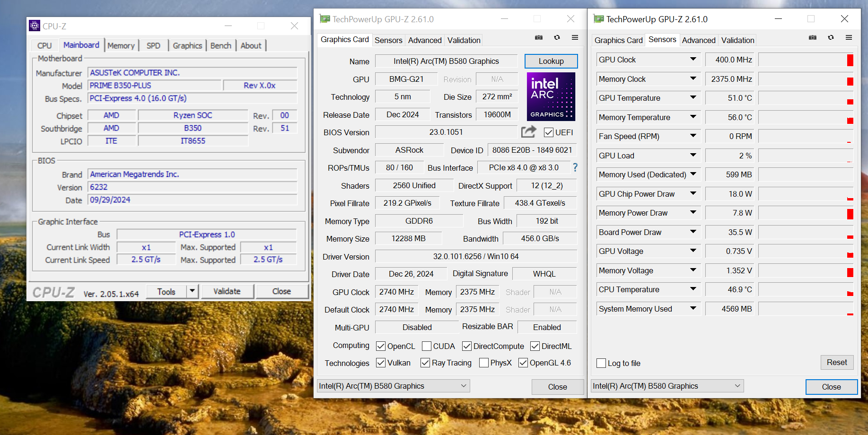
Task: Take screenshot using camera icon in Graphics Card window
Action: [x=539, y=37]
